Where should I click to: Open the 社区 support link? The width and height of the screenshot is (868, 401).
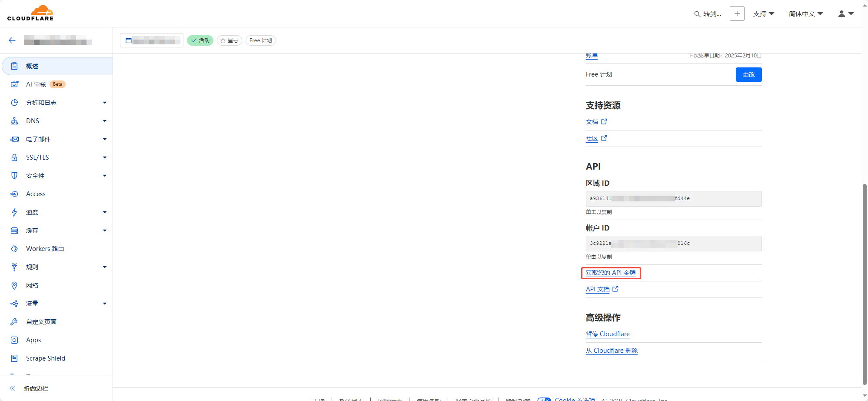pos(592,138)
